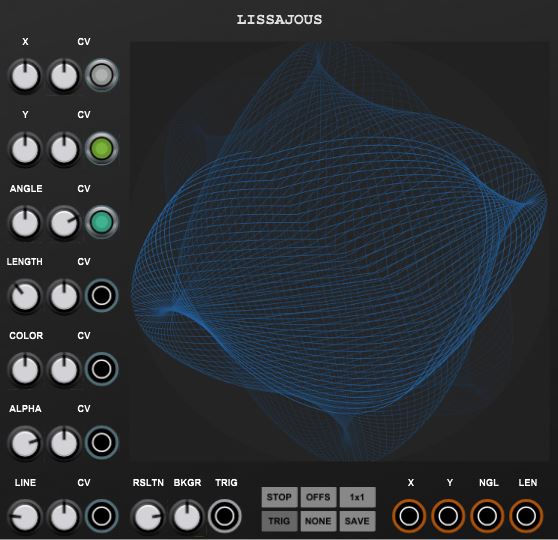Viewport: 558px width, 540px height.
Task: Click the LISSAJOUS module title
Action: tap(279, 20)
